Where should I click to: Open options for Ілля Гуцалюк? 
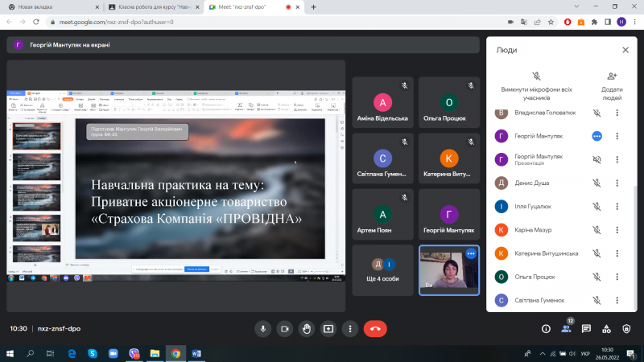tap(617, 207)
